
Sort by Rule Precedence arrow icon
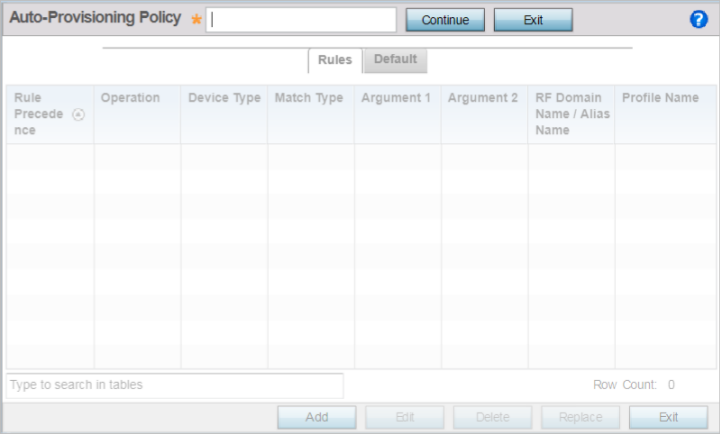pos(79,114)
